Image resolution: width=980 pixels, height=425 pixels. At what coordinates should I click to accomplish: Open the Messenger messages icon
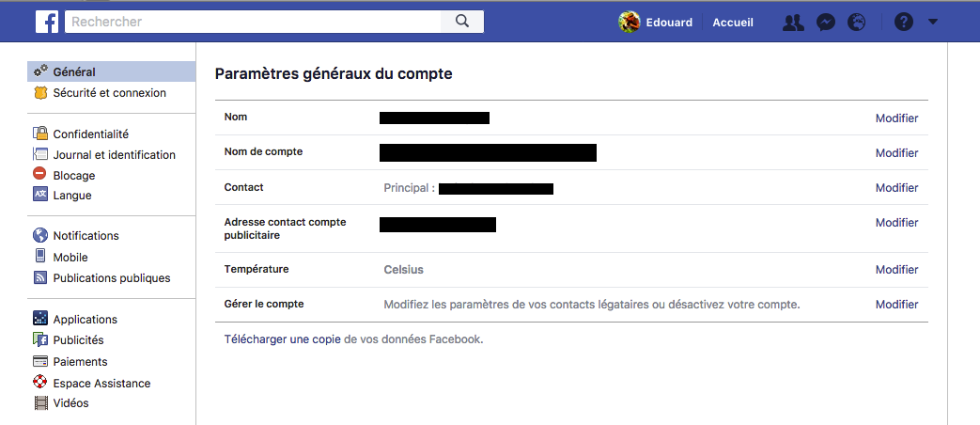coord(826,23)
